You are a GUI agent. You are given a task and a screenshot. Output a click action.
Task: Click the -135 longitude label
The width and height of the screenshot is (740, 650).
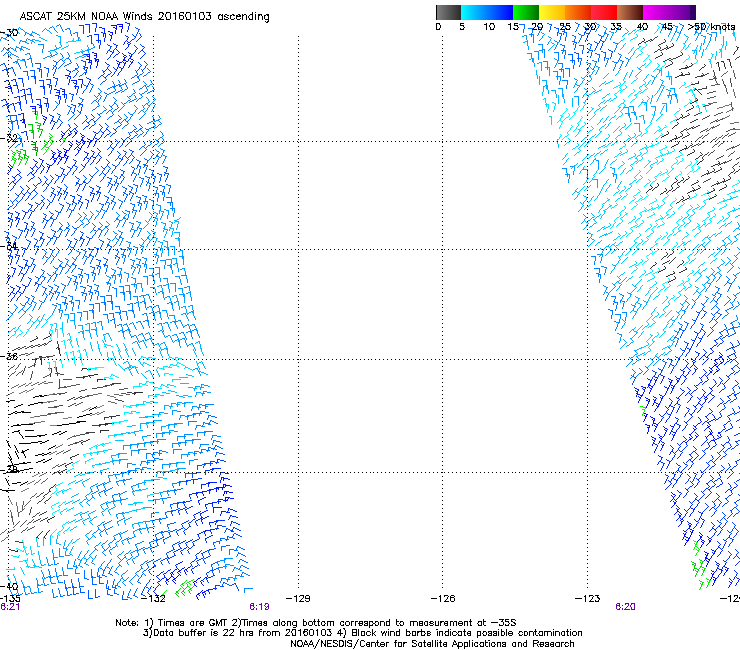click(10, 599)
